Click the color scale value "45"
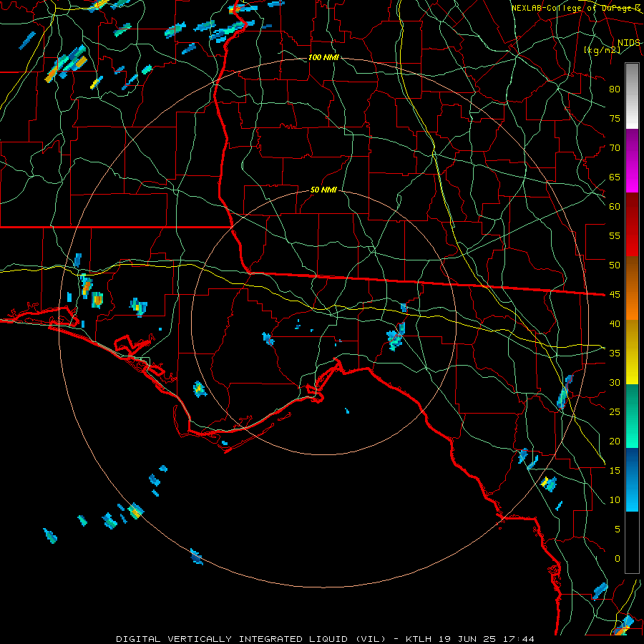The width and height of the screenshot is (644, 644). 615,295
